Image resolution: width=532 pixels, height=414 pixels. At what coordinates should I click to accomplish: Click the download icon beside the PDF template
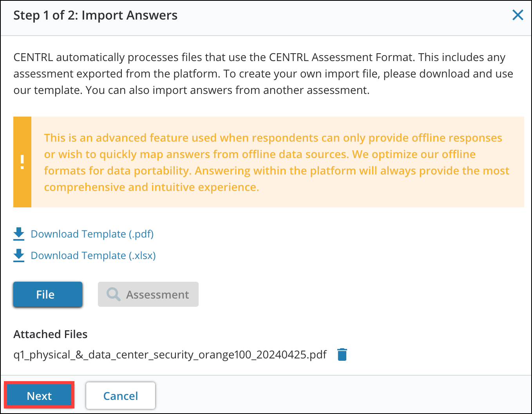pos(18,234)
